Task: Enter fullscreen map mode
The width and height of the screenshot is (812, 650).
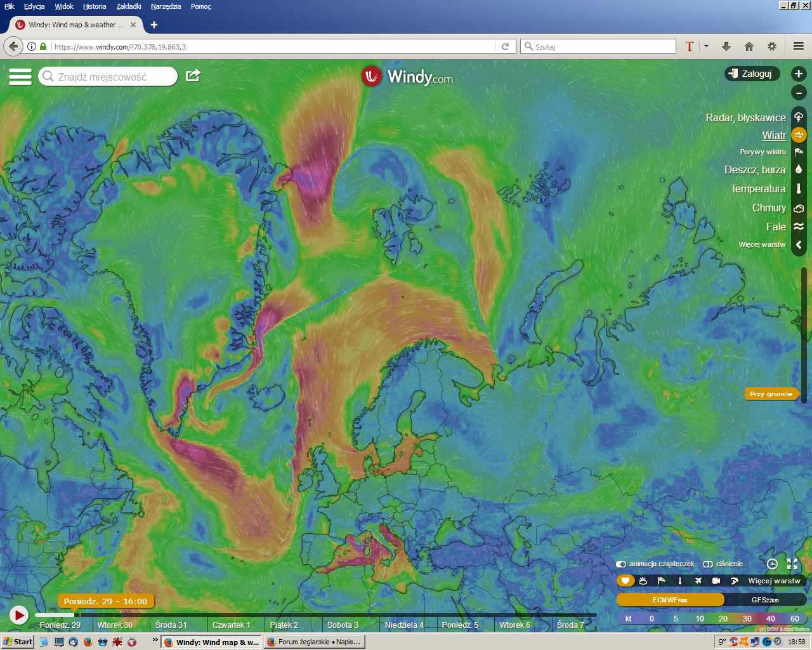Action: (792, 564)
